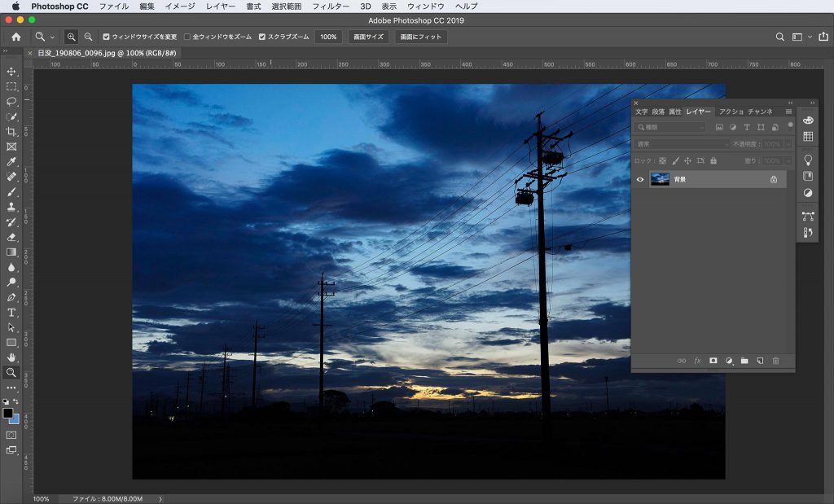Click the 画面にフィット button
This screenshot has height=504, width=834.
[x=421, y=37]
